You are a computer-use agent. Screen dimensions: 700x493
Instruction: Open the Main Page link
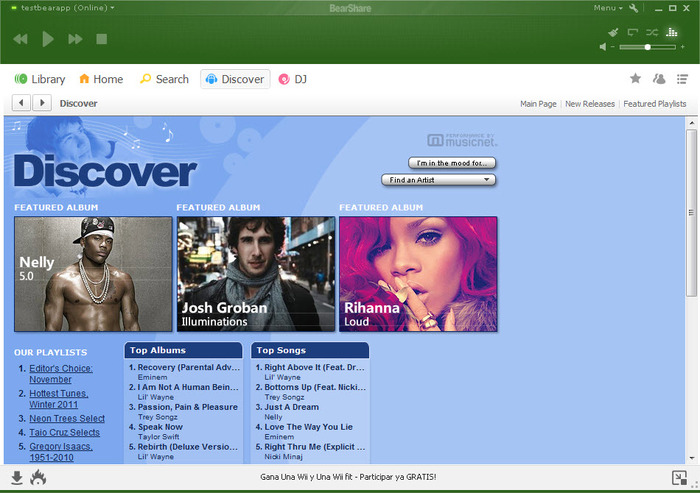[x=538, y=104]
